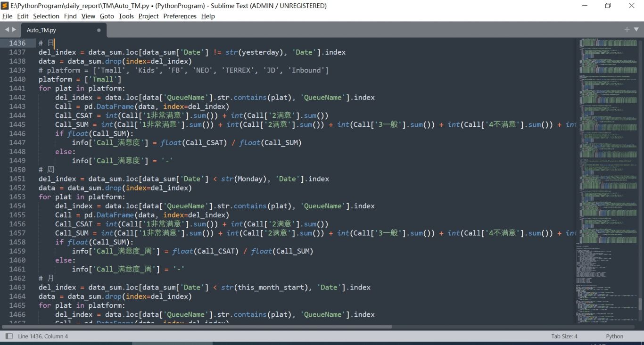644x345 pixels.
Task: Click the commented platform list on line 1439
Action: click(x=184, y=70)
